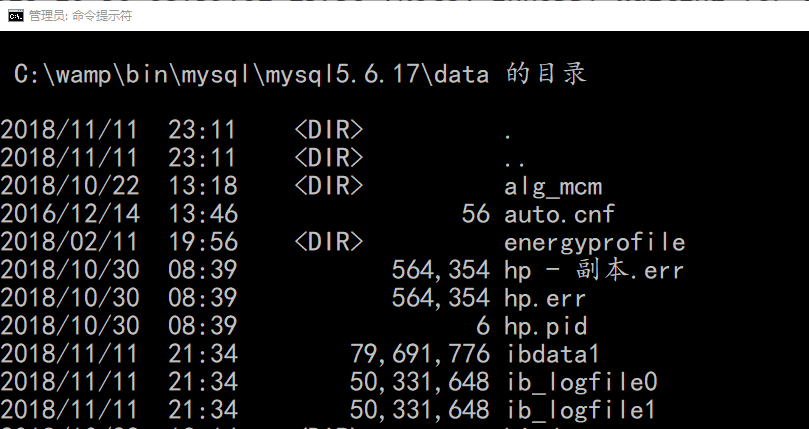Image resolution: width=809 pixels, height=429 pixels.
Task: Click the 2016/12/14 date of auto.cnf
Action: 69,214
